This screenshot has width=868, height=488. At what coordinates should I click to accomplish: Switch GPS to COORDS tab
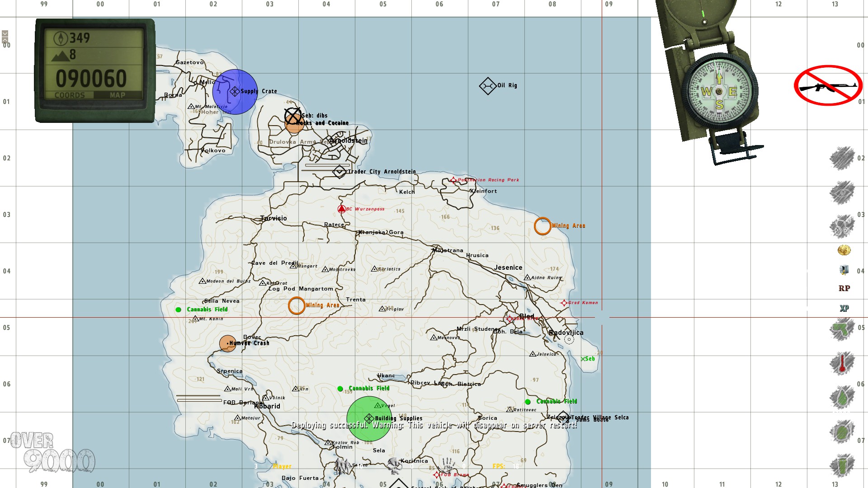(x=70, y=95)
